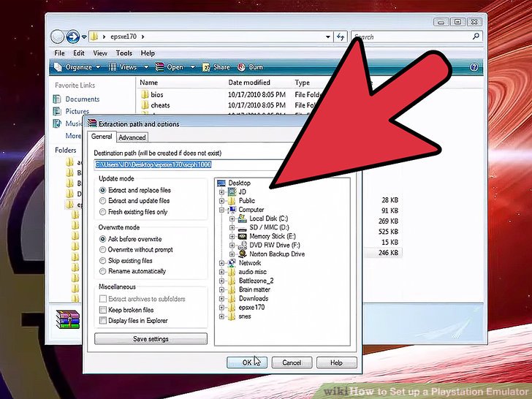Click the blue Help question mark icon
Screen dimensions: 532x399
point(474,67)
